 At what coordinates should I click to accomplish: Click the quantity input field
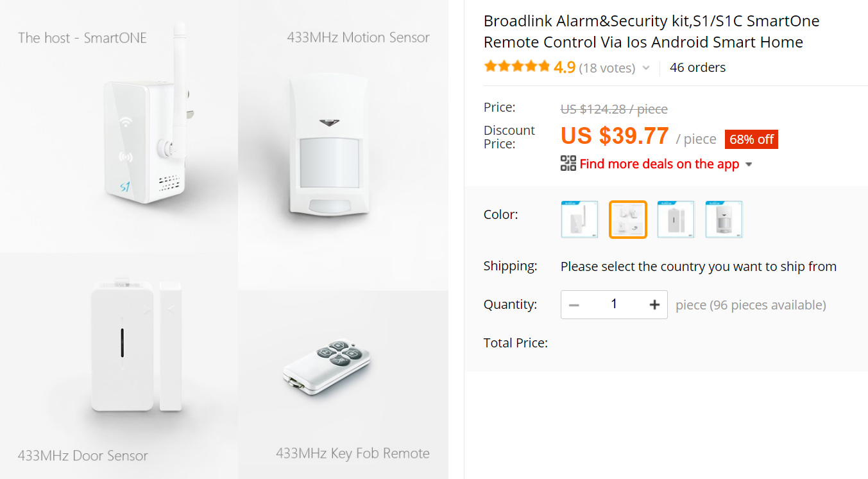coord(614,304)
